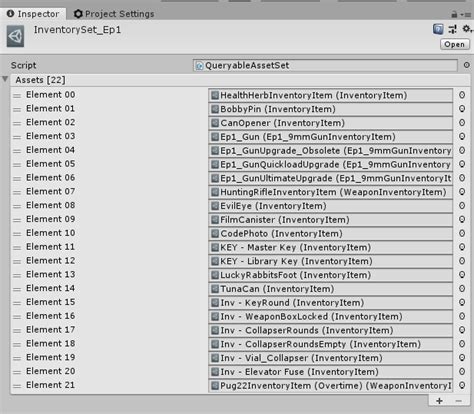Screen dimensions: 474x414
Task: Select the HealthHerbInventoryItem object field
Action: pos(331,95)
